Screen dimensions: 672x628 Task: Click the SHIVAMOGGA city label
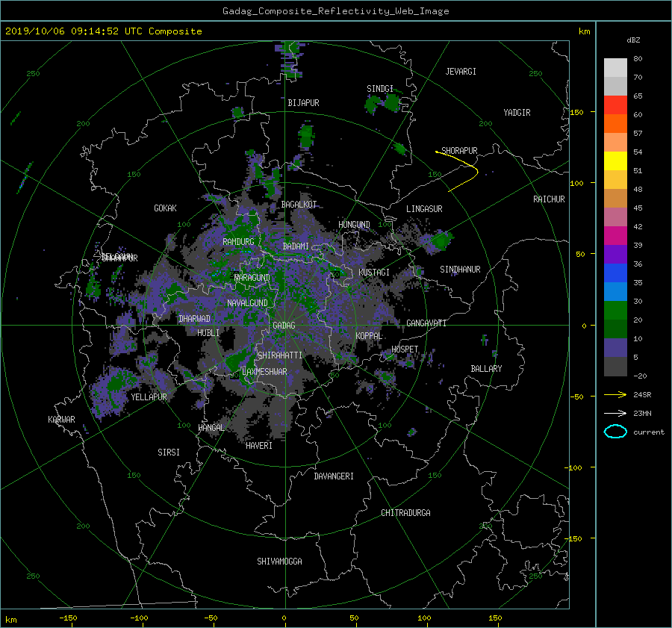279,561
